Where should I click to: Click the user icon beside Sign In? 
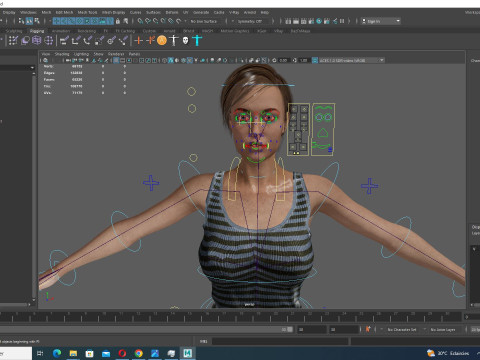coord(364,21)
